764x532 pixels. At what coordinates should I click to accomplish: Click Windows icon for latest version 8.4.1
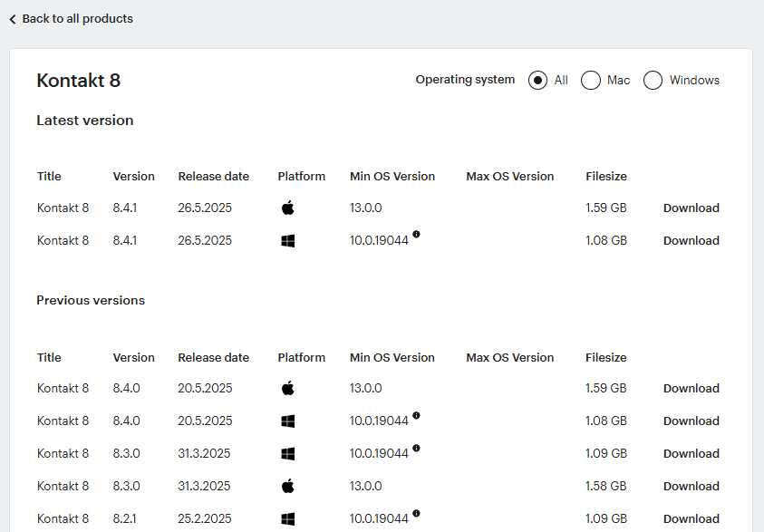[287, 241]
